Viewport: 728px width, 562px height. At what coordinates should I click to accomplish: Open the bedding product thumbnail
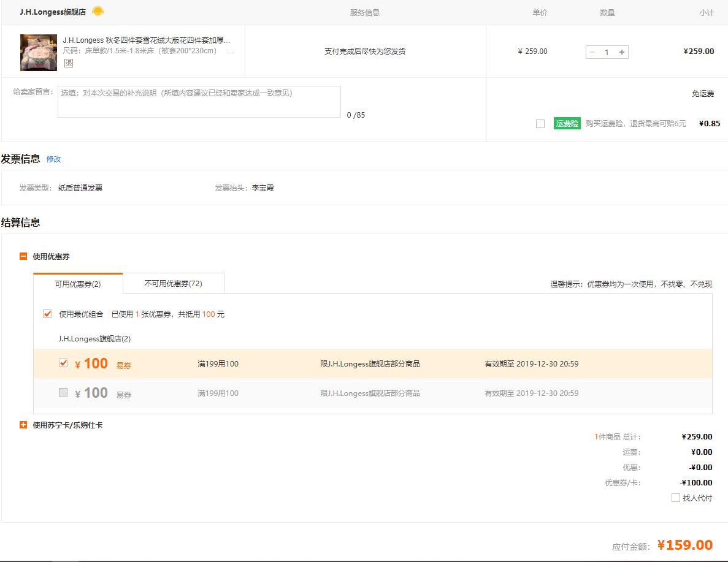click(x=39, y=53)
